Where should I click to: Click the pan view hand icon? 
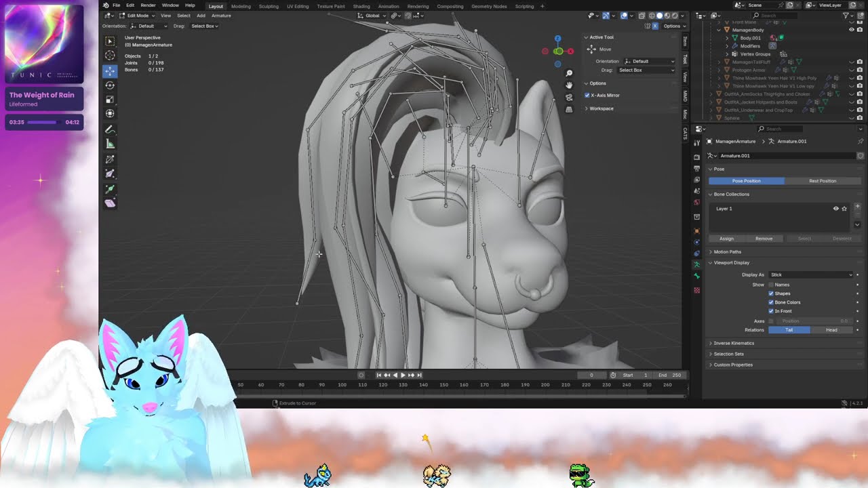point(569,85)
